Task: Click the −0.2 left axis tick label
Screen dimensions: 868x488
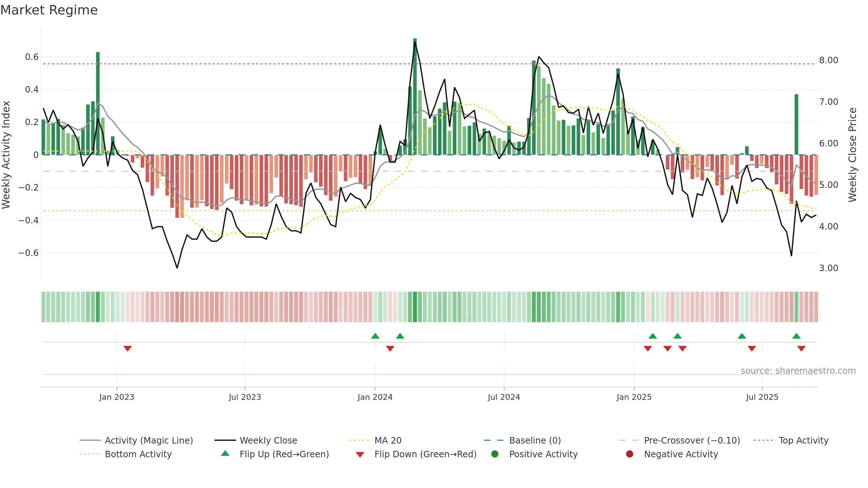Action: [29, 188]
